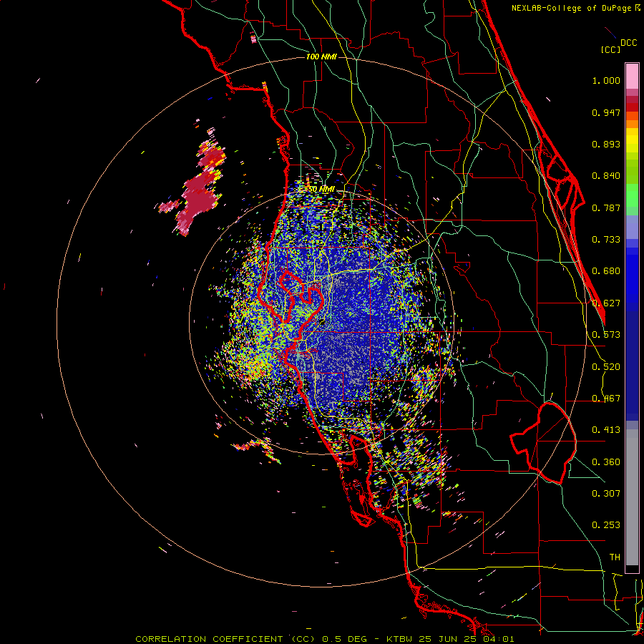Select the 0.947 scale value
644x644 pixels.
point(606,112)
